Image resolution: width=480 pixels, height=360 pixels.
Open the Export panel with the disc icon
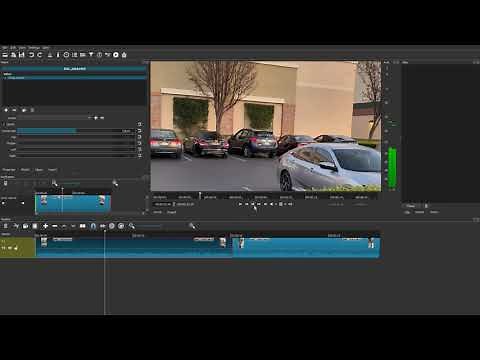[x=116, y=55]
